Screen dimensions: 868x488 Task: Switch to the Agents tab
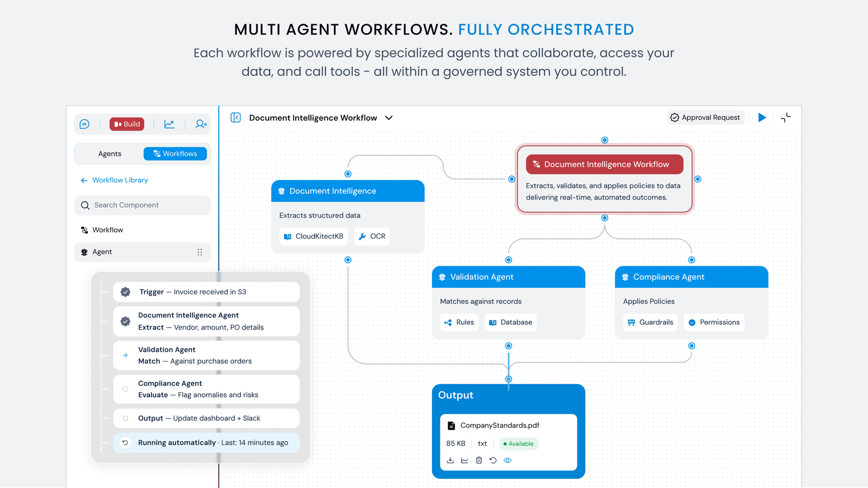(x=110, y=154)
